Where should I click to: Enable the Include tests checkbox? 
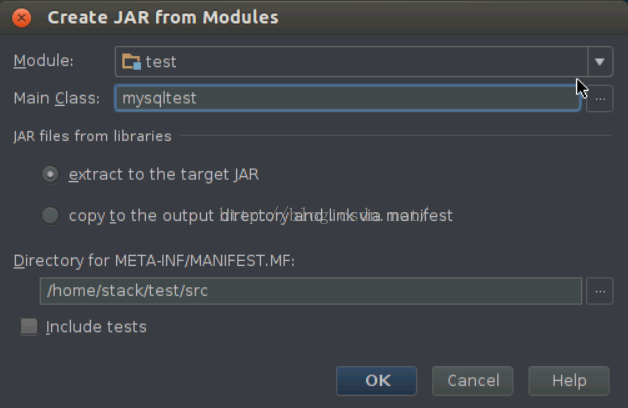point(29,327)
